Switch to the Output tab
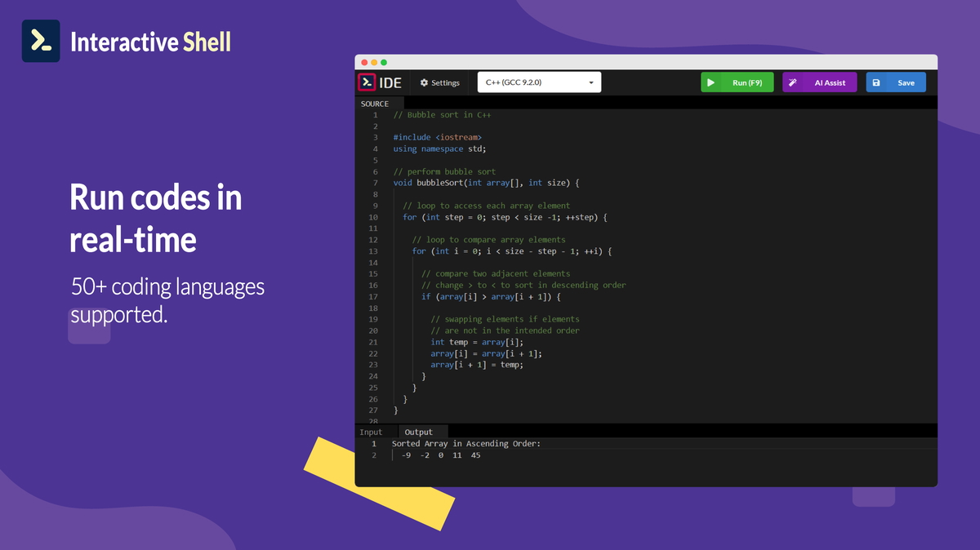This screenshot has width=980, height=550. pyautogui.click(x=419, y=432)
